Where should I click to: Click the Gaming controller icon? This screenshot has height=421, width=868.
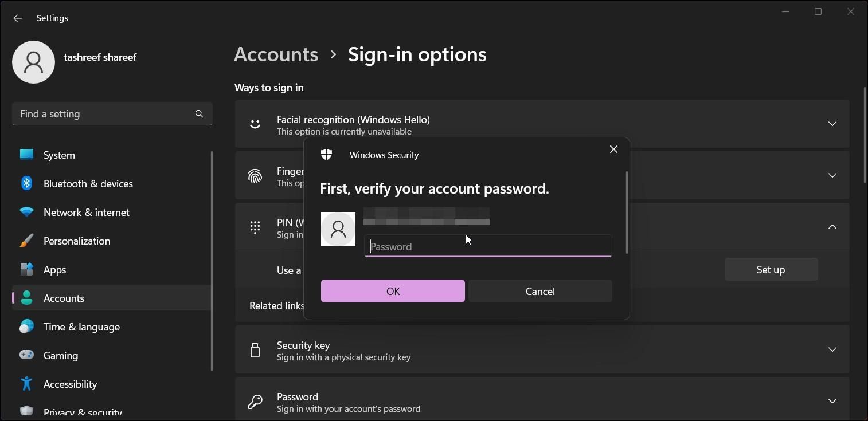(x=26, y=355)
